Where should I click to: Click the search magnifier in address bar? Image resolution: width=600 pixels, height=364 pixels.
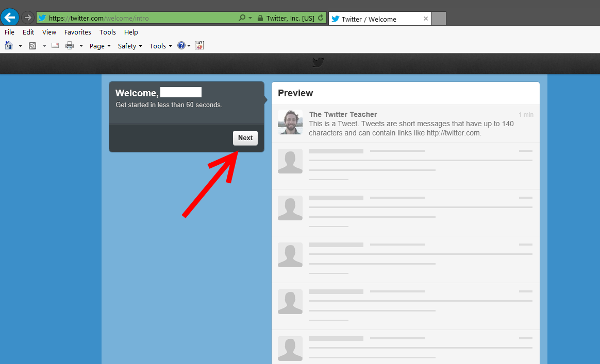[242, 18]
